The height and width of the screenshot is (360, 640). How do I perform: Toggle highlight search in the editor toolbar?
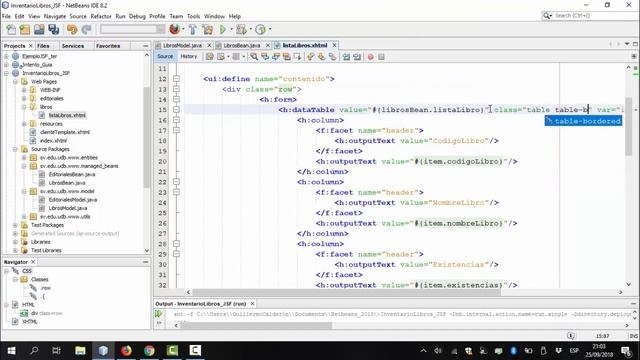[x=287, y=57]
